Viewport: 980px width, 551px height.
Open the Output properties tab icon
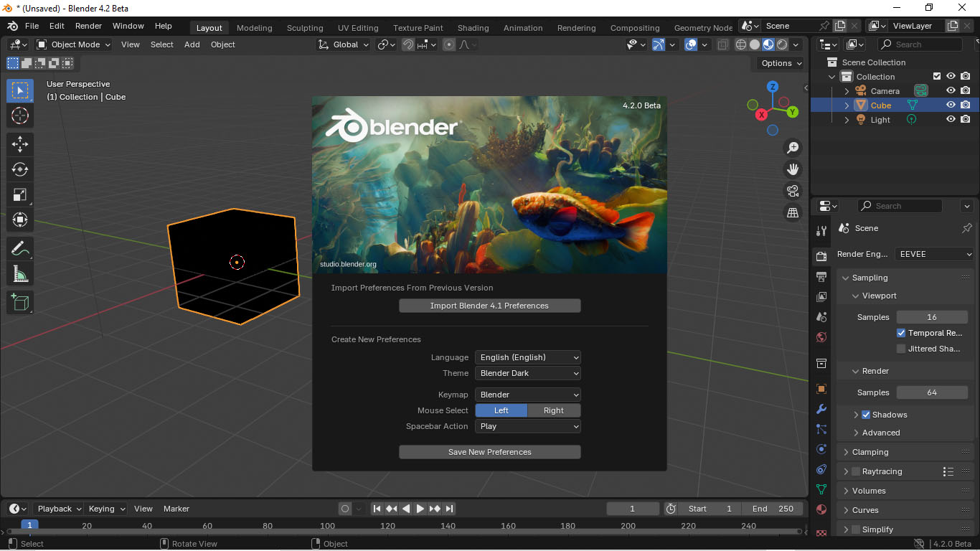pos(821,277)
